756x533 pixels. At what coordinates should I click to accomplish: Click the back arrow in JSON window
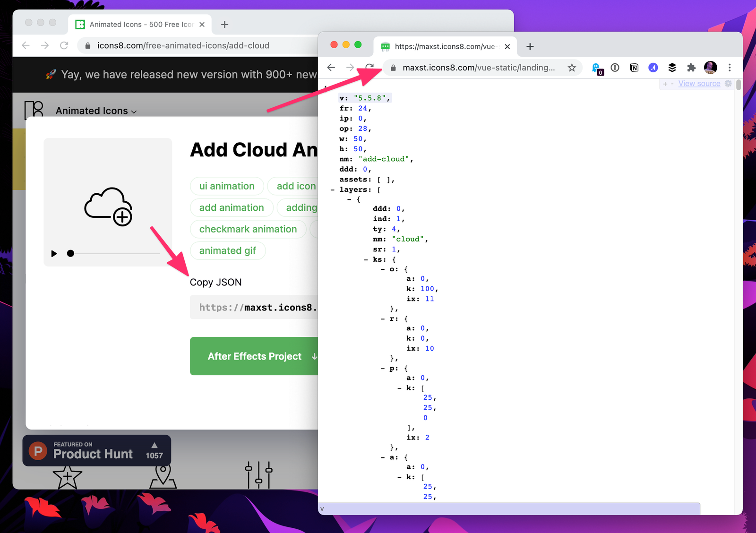click(x=331, y=68)
